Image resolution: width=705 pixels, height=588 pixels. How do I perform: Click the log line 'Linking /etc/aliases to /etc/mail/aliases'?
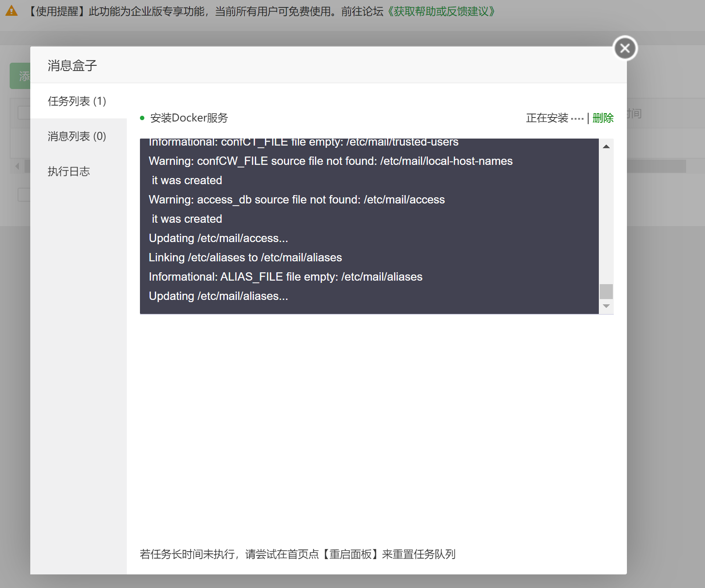[245, 257]
